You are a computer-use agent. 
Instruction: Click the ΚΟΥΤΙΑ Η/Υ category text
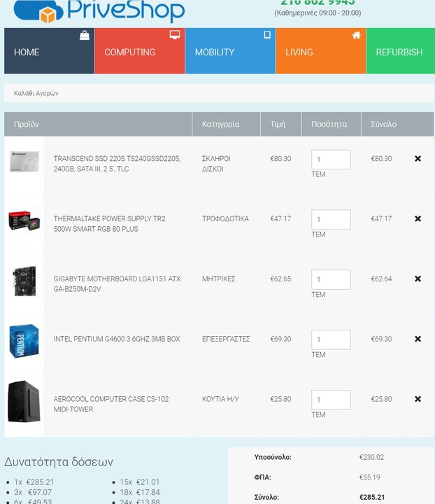pos(220,399)
